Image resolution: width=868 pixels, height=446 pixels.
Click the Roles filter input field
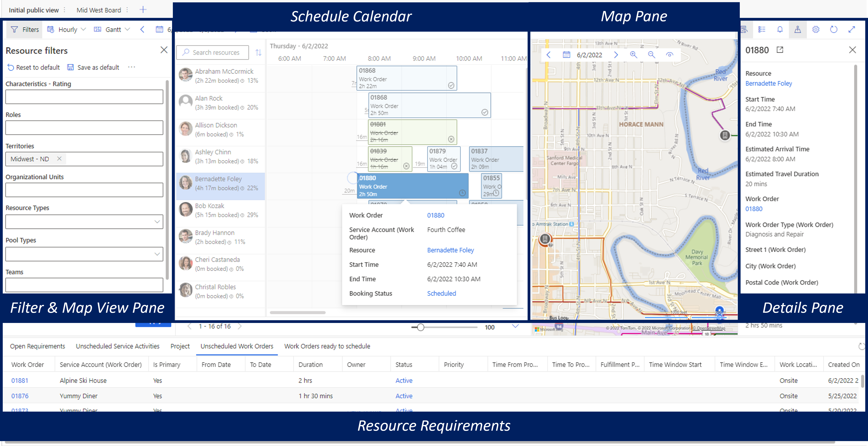click(x=84, y=128)
